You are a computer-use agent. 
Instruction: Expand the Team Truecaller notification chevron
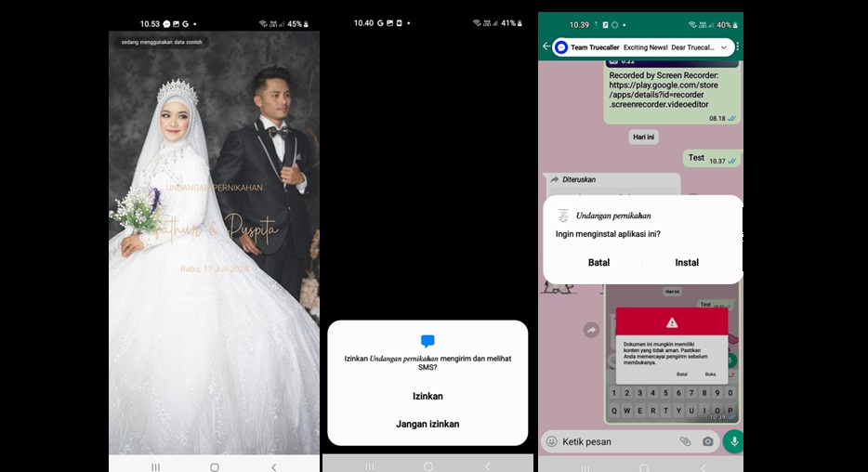[x=724, y=47]
